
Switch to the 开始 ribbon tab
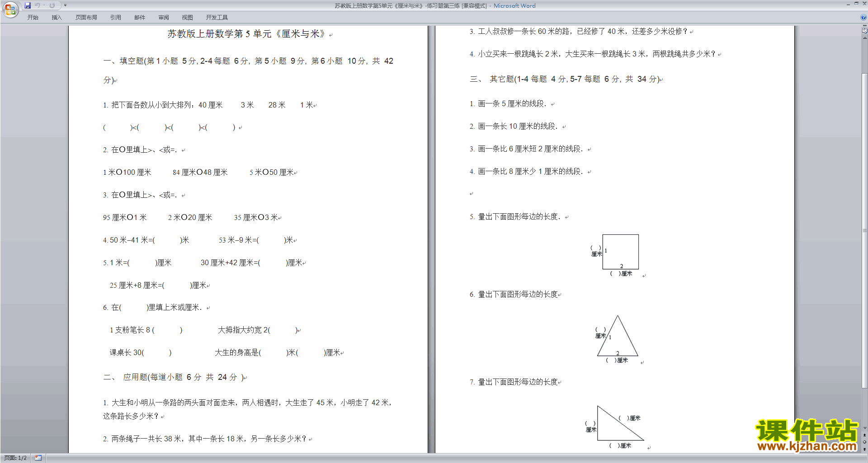[33, 18]
